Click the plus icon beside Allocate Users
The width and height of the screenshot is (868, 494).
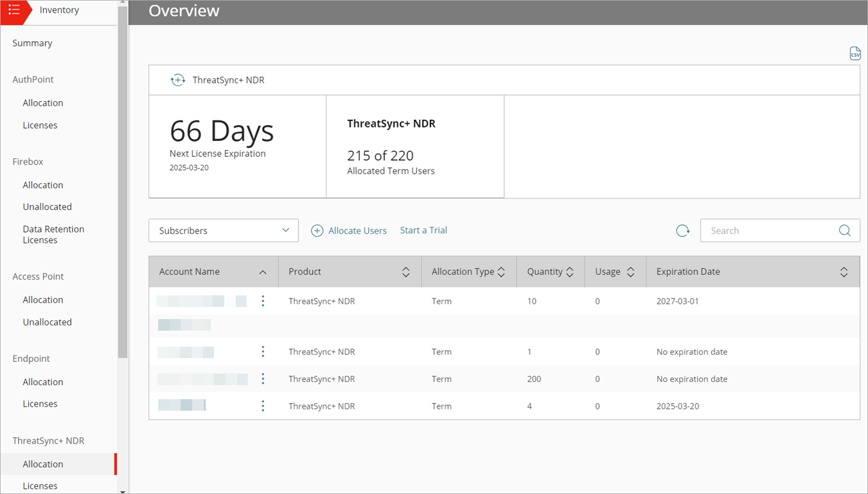pyautogui.click(x=317, y=230)
